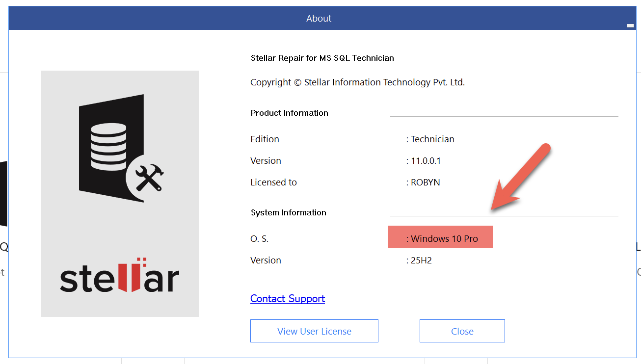Image resolution: width=641 pixels, height=364 pixels.
Task: Click the System Information heading
Action: pyautogui.click(x=289, y=212)
